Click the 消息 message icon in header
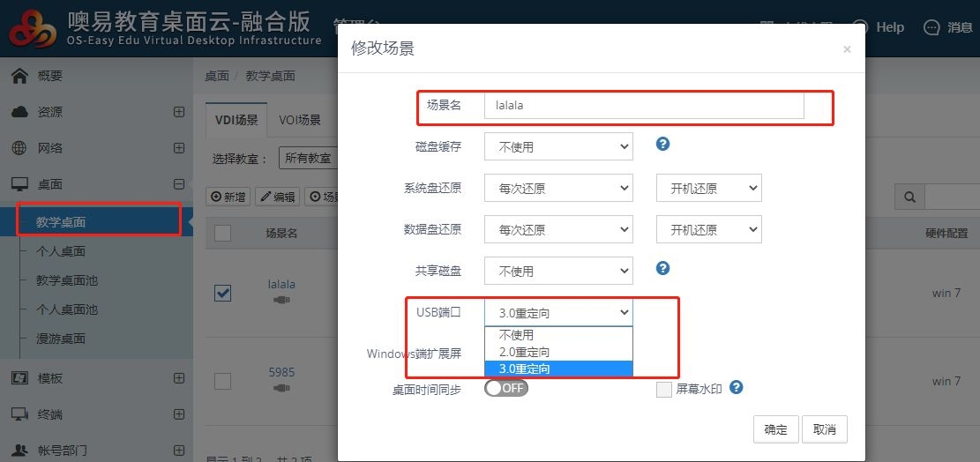Viewport: 980px width, 462px height. tap(931, 27)
